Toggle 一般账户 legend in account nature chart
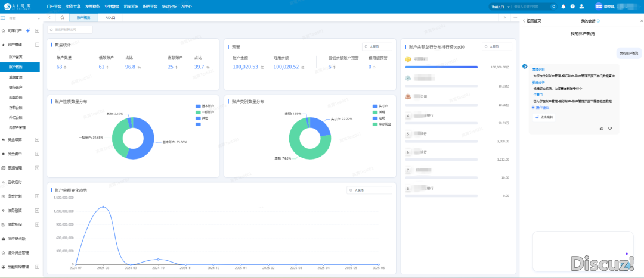 tap(205, 112)
